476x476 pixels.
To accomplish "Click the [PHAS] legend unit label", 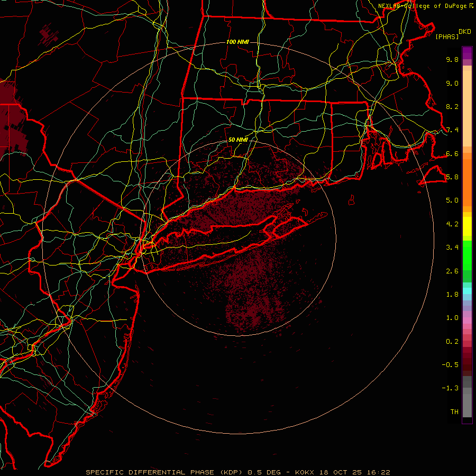I will [x=447, y=36].
